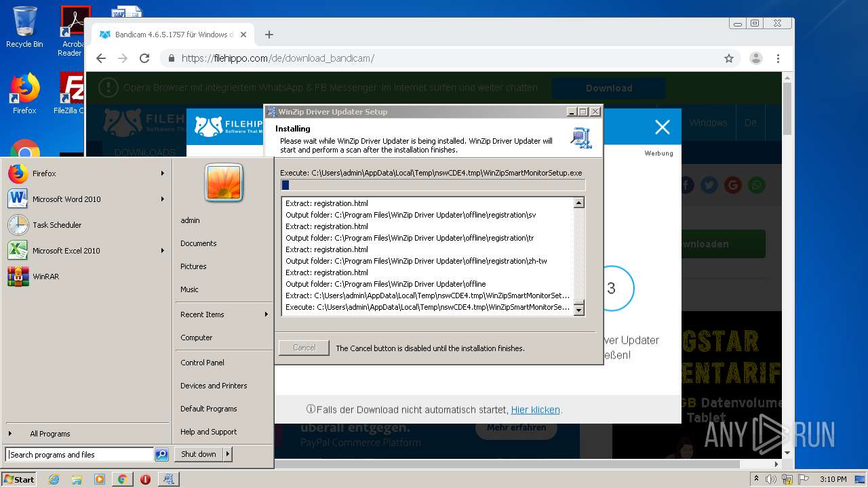Image resolution: width=868 pixels, height=488 pixels.
Task: Share on WhatsApp icon
Action: click(757, 185)
